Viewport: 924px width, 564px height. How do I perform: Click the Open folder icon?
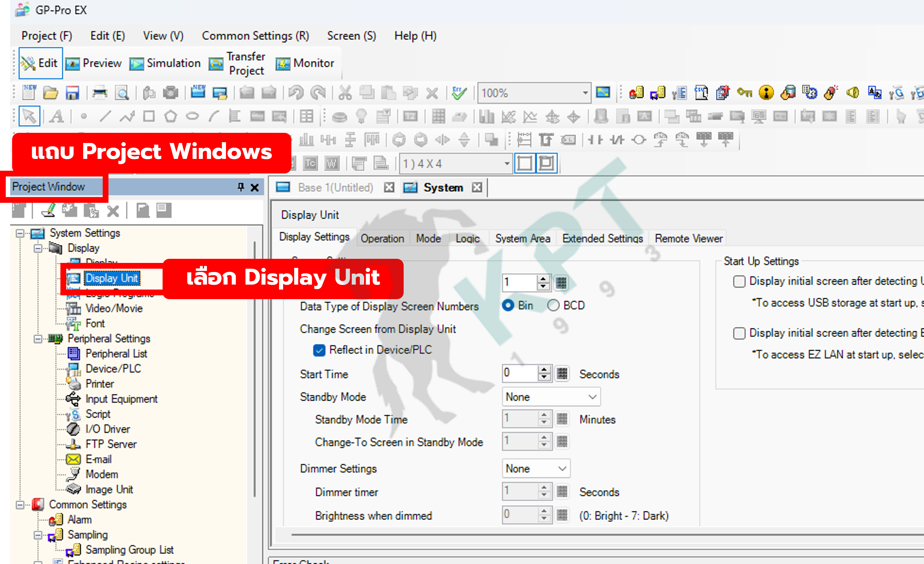point(50,92)
